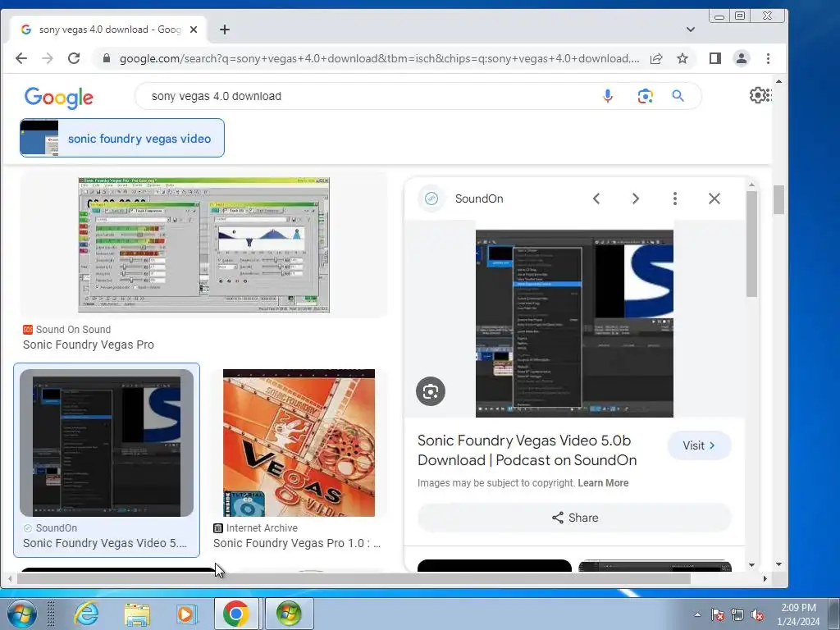Open Chrome three-dot menu

tap(768, 58)
